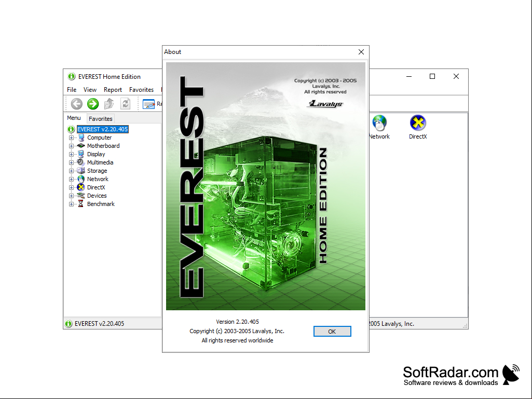Click the Display icon in the tree
The width and height of the screenshot is (532, 399).
pyautogui.click(x=81, y=154)
